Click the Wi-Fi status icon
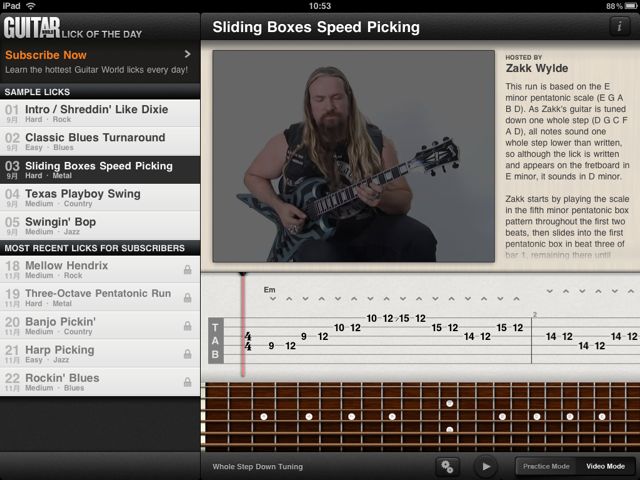Viewport: 640px width, 480px height. click(x=31, y=6)
